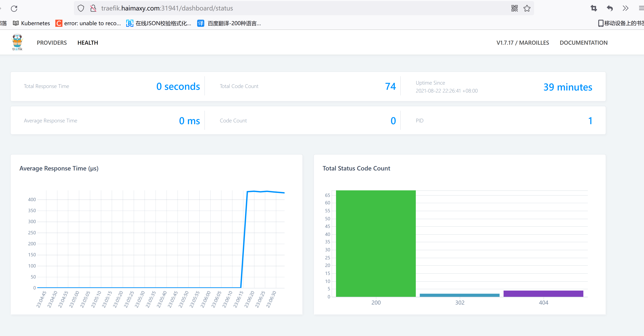Click the undo arrow toolbar icon

(610, 8)
